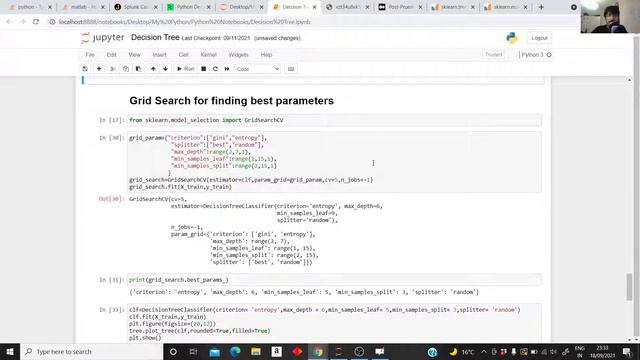This screenshot has width=640, height=360.
Task: Open the Help menu
Action: click(x=266, y=55)
